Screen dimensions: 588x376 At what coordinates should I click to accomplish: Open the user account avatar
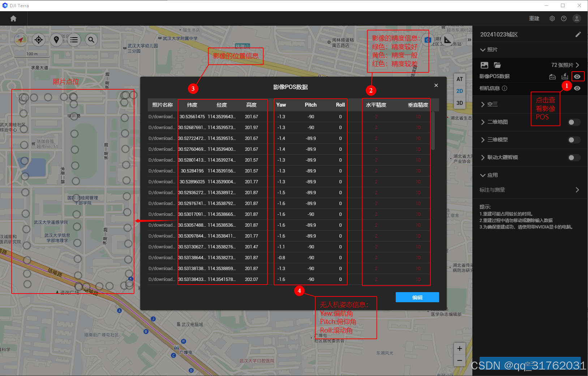pos(577,18)
